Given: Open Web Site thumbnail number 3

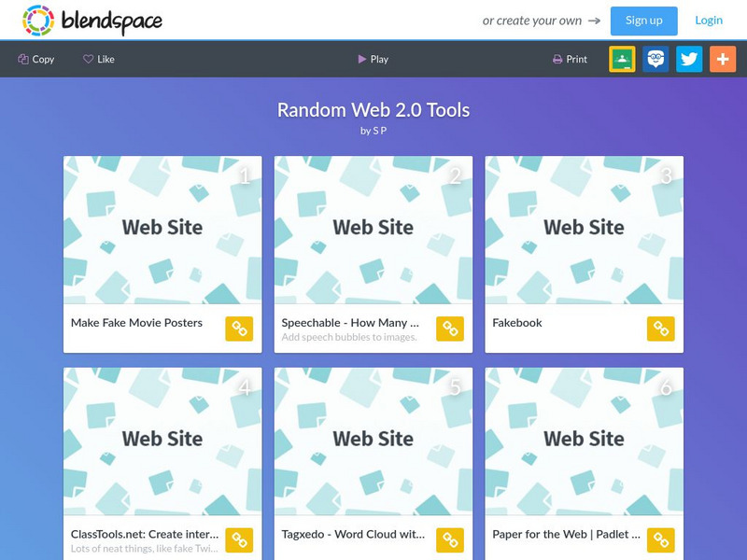Looking at the screenshot, I should [x=585, y=230].
